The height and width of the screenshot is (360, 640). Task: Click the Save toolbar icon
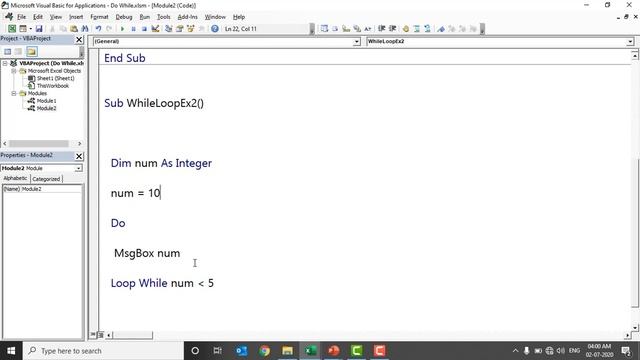[39, 29]
